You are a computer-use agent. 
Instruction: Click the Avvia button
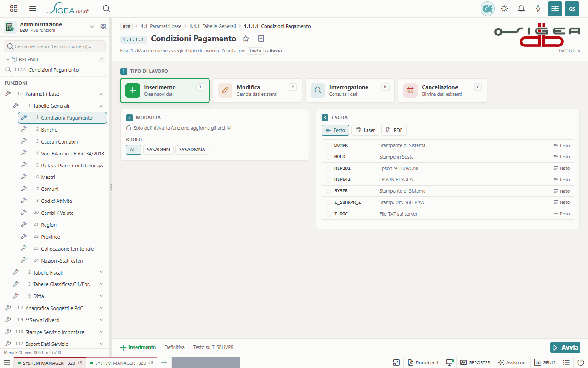click(565, 347)
